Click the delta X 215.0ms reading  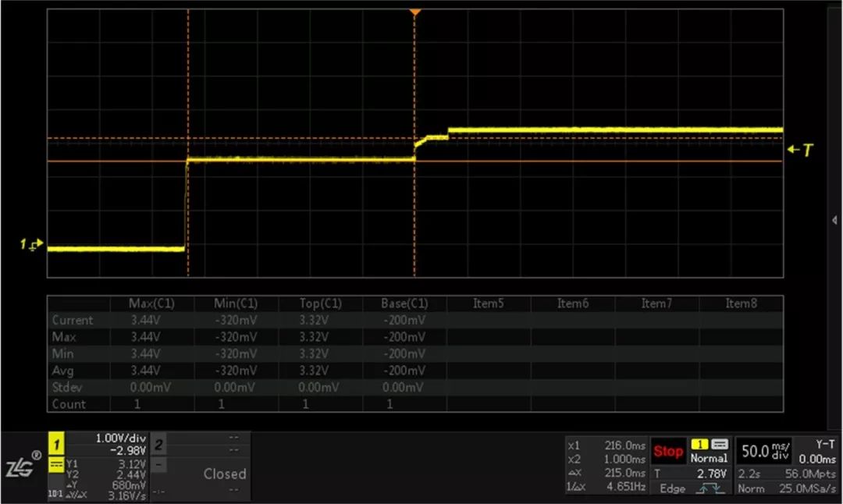[624, 473]
